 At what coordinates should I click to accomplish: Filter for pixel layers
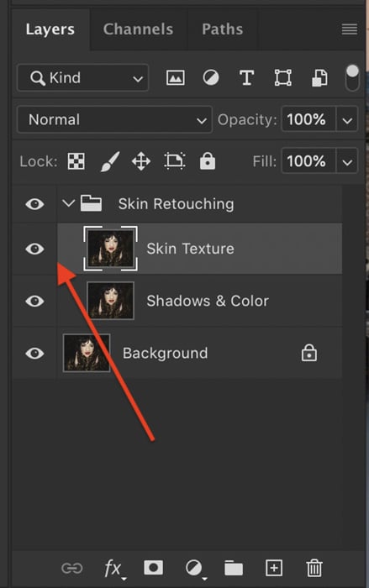pos(176,78)
